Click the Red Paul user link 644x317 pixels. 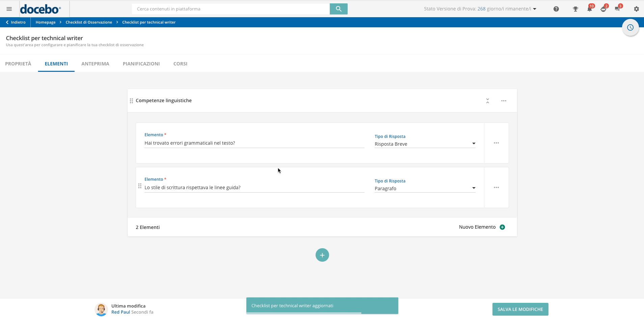coord(120,312)
